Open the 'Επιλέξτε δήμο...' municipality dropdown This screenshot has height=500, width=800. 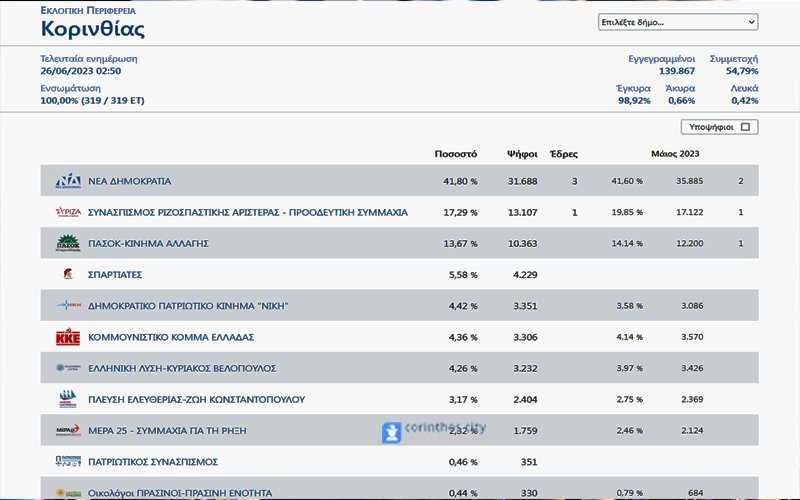[678, 22]
